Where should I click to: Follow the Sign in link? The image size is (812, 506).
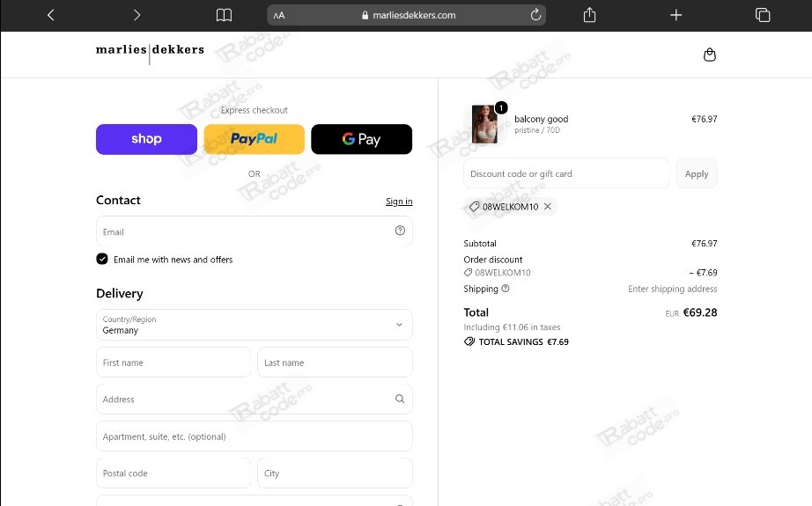click(399, 202)
